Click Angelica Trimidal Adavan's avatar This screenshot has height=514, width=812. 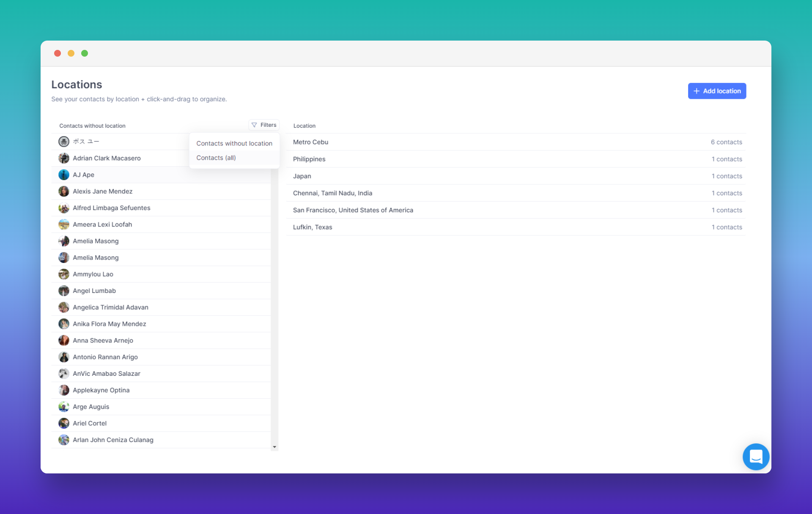pyautogui.click(x=64, y=307)
